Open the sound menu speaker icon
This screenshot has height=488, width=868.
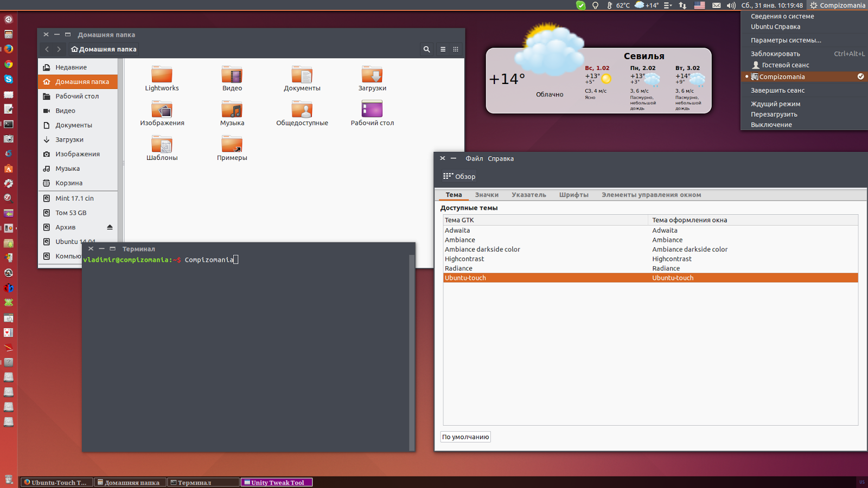(731, 5)
